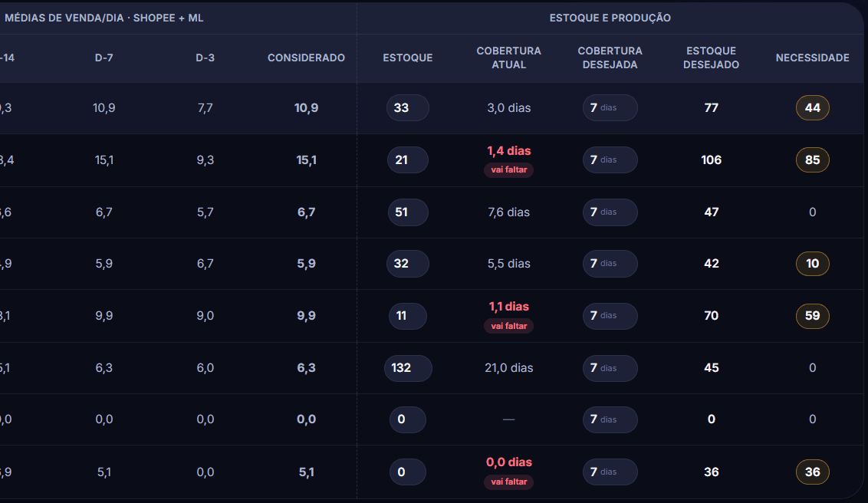Edit Cobertura Desejada in the Estoque Desejado 45 row
This screenshot has height=503, width=868.
[x=610, y=368]
